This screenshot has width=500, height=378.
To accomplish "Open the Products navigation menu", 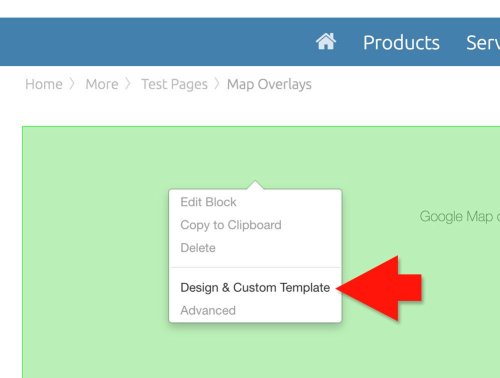I will click(401, 43).
